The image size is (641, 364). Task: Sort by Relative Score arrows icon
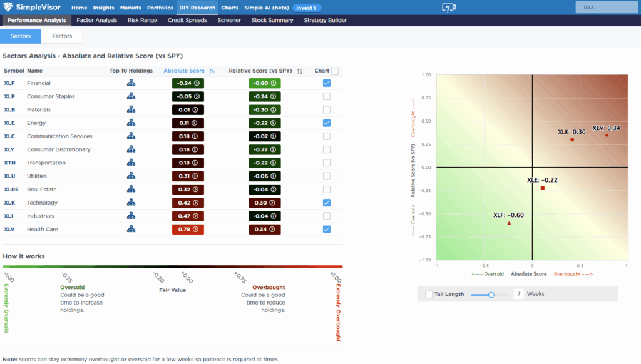pyautogui.click(x=300, y=71)
